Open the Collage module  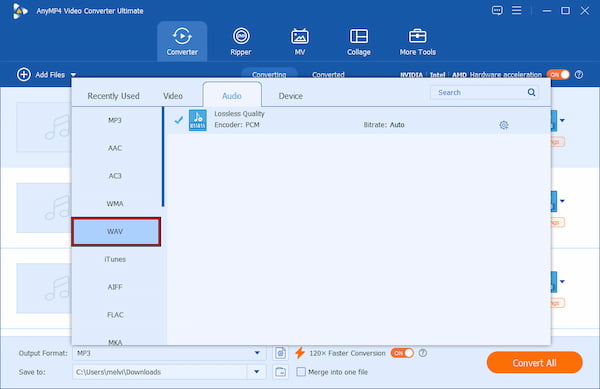click(x=359, y=41)
